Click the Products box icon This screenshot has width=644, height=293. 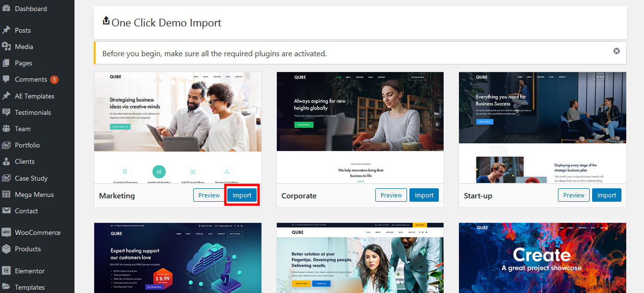tap(6, 249)
